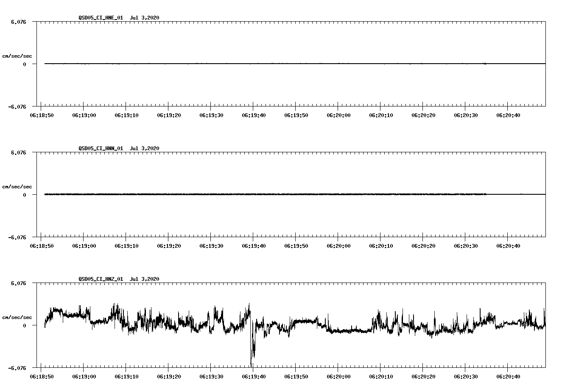
Task: Click the 0 baseline label on HNN plot
Action: tap(25, 195)
